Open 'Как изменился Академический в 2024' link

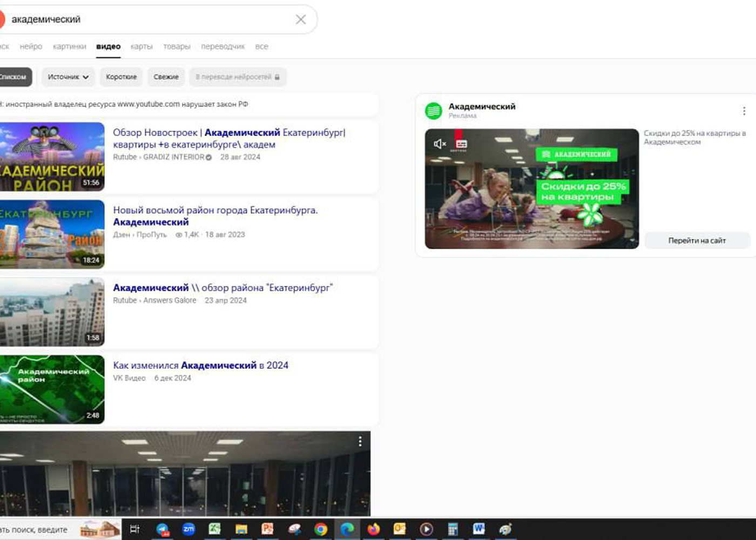pyautogui.click(x=201, y=366)
